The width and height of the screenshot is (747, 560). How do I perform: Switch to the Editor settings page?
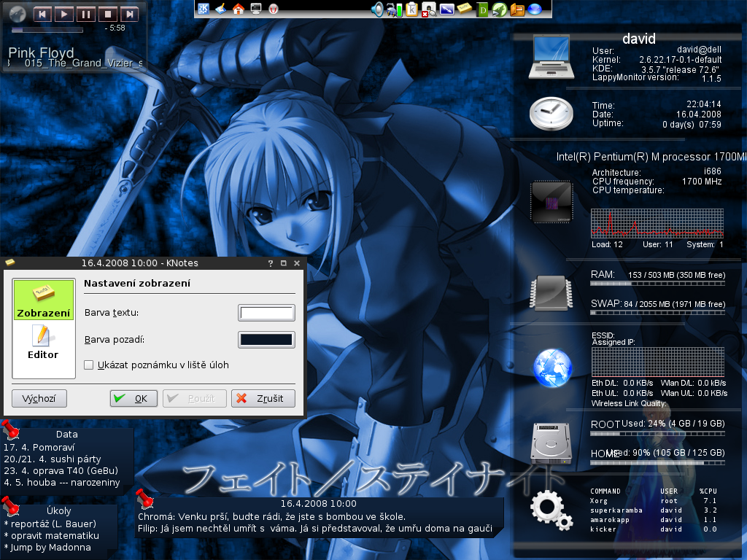[x=43, y=341]
